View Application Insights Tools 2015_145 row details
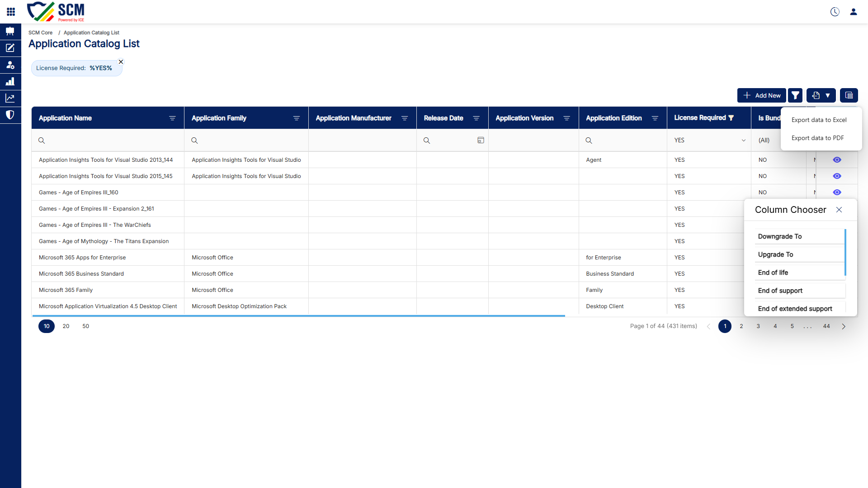Image resolution: width=868 pixels, height=488 pixels. coord(837,176)
